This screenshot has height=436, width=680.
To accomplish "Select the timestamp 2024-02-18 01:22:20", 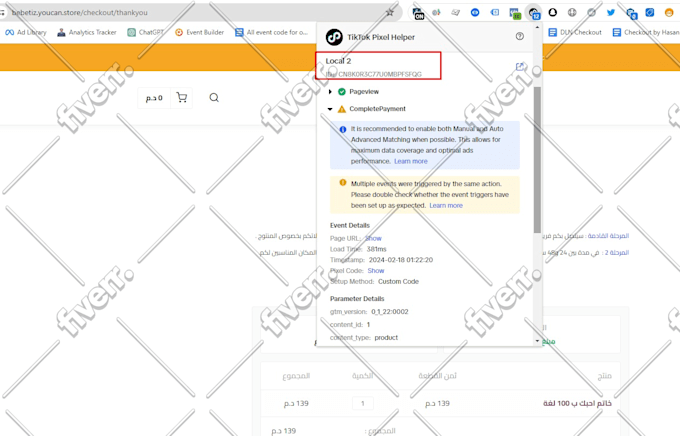I will pos(401,260).
